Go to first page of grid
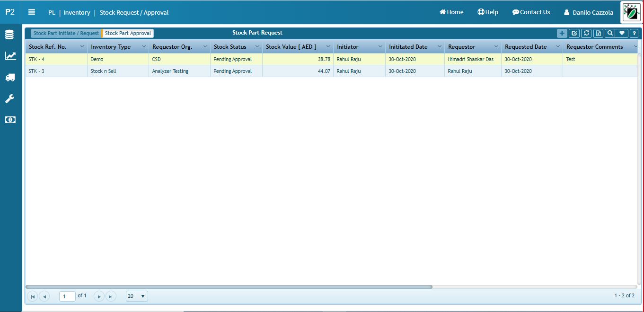The width and height of the screenshot is (644, 312). click(x=33, y=296)
